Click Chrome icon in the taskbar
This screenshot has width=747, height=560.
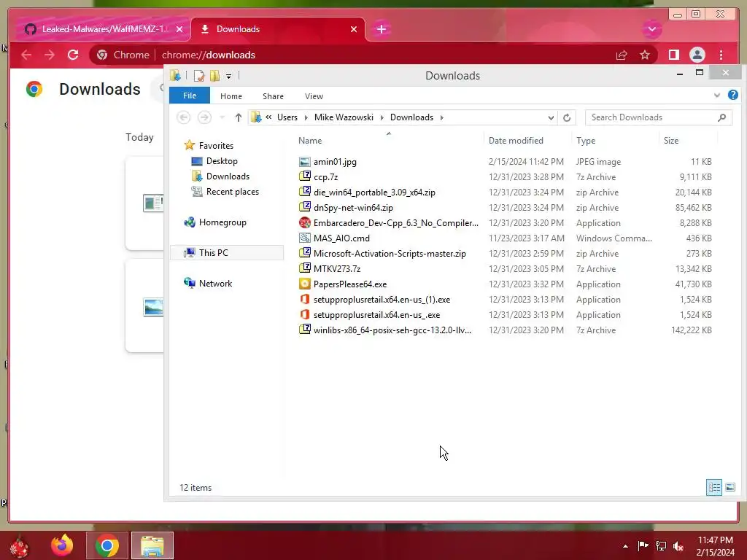click(x=107, y=545)
